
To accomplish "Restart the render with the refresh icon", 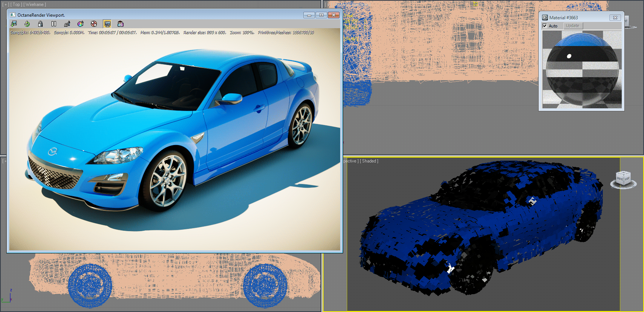I will (27, 24).
